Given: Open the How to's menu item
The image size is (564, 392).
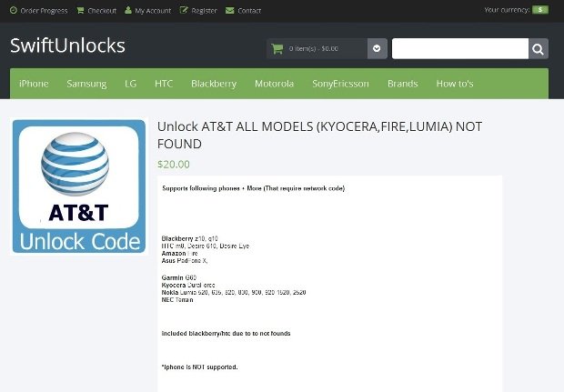Looking at the screenshot, I should coord(455,84).
